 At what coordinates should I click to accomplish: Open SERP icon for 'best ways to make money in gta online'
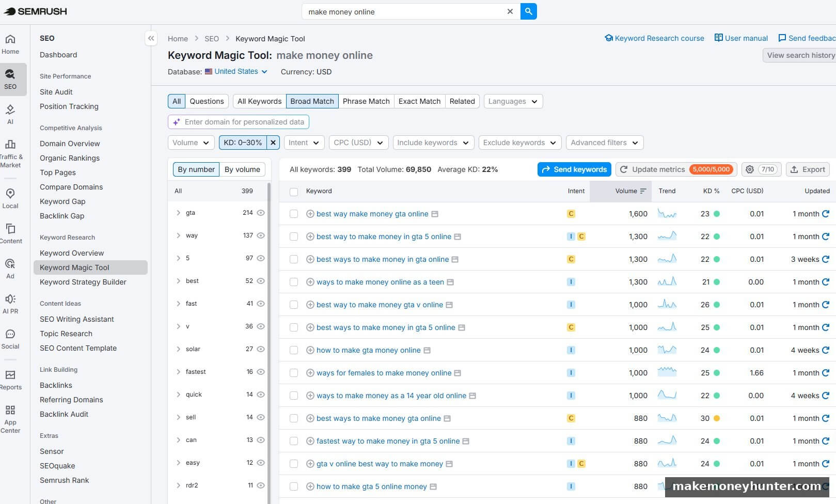[455, 259]
